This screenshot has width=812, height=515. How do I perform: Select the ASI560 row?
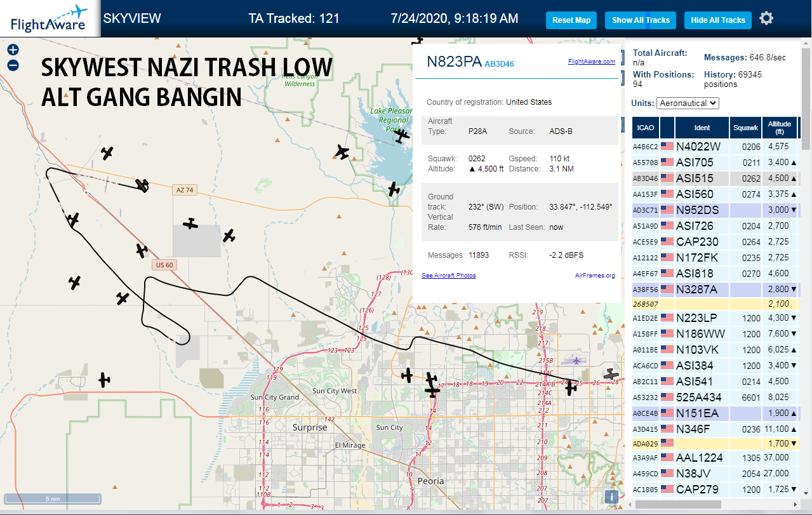click(x=715, y=194)
